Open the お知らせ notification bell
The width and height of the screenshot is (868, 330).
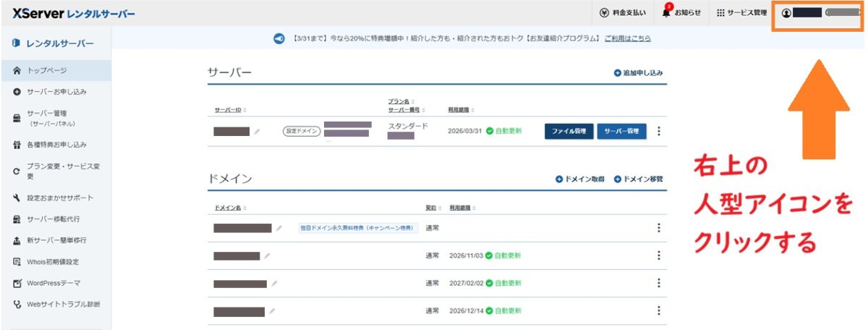point(681,12)
